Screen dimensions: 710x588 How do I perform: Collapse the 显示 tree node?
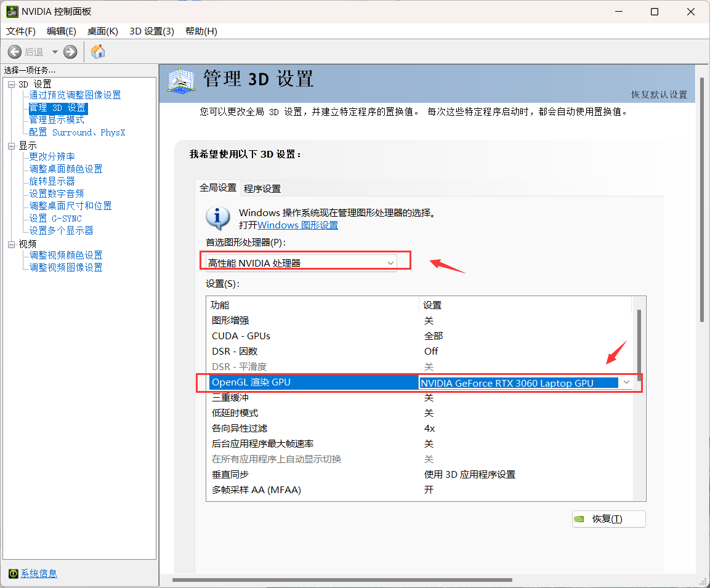11,146
